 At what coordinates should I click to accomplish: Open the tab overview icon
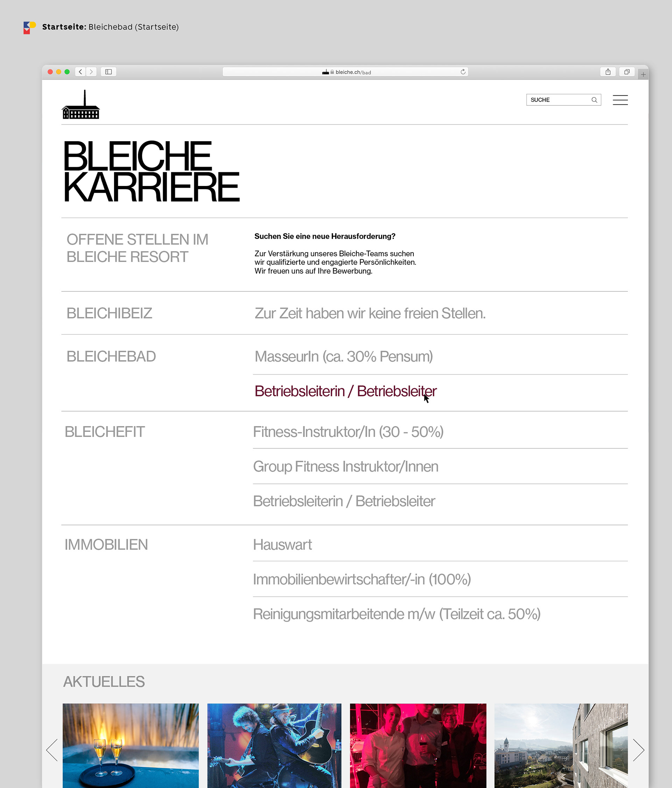(x=627, y=72)
